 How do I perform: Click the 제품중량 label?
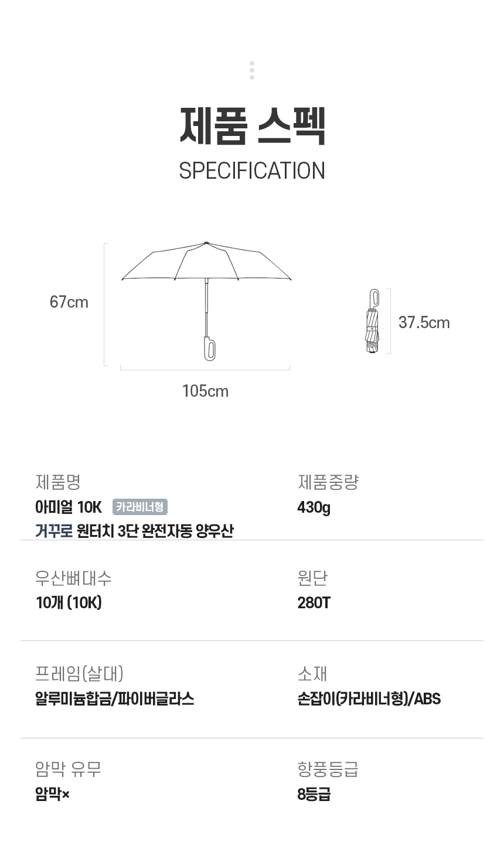click(x=328, y=482)
